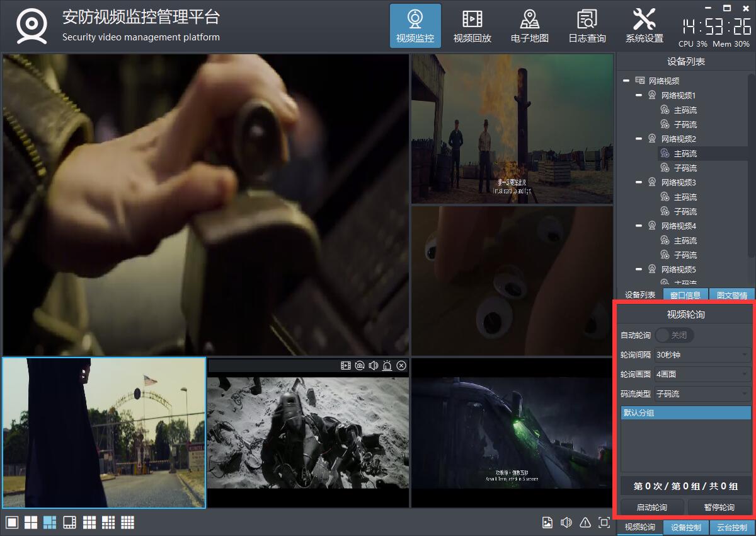Open the 电子地图 map view
756x536 pixels.
pos(529,26)
